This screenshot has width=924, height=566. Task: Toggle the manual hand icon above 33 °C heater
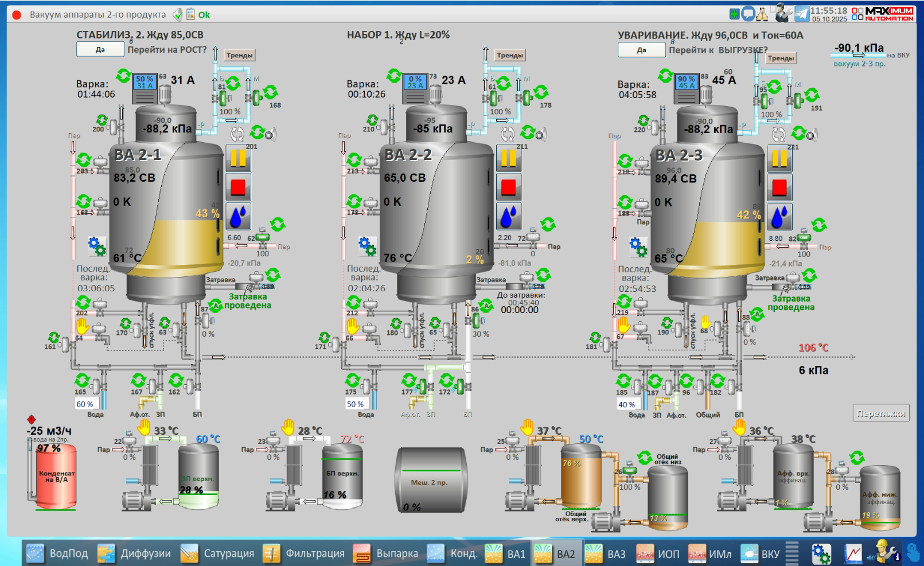144,427
